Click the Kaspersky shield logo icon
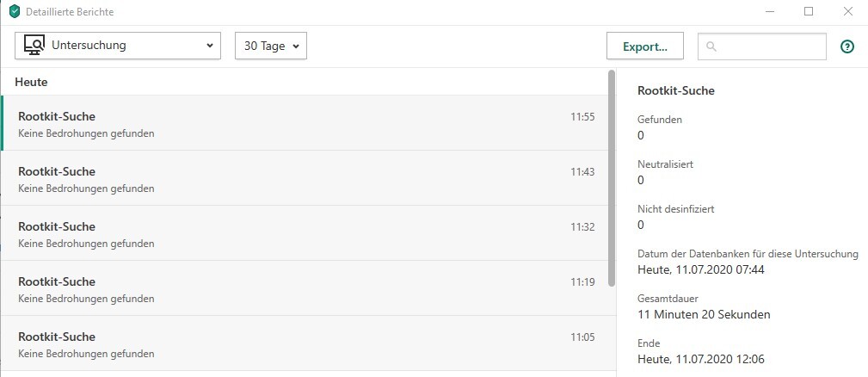Screen dimensions: 868x377 pyautogui.click(x=15, y=12)
